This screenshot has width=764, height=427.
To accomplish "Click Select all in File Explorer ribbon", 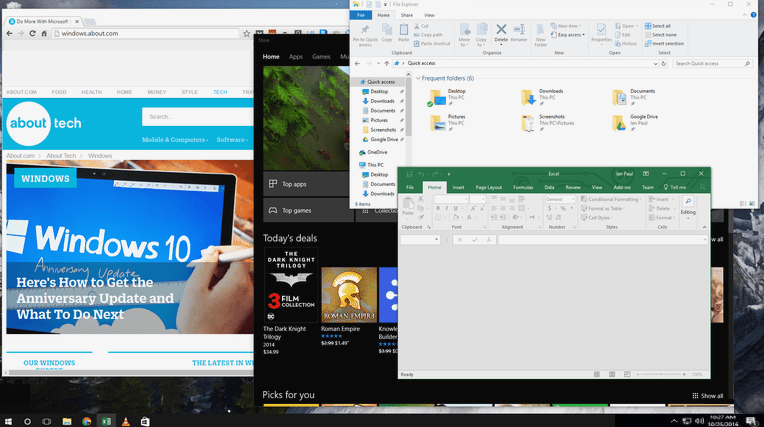I will tap(658, 26).
